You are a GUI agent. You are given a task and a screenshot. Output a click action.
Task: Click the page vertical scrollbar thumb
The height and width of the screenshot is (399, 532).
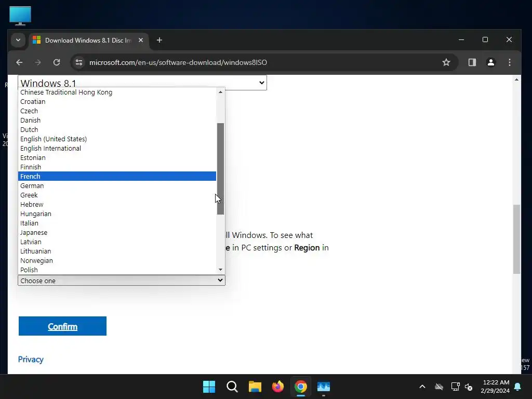(516, 239)
